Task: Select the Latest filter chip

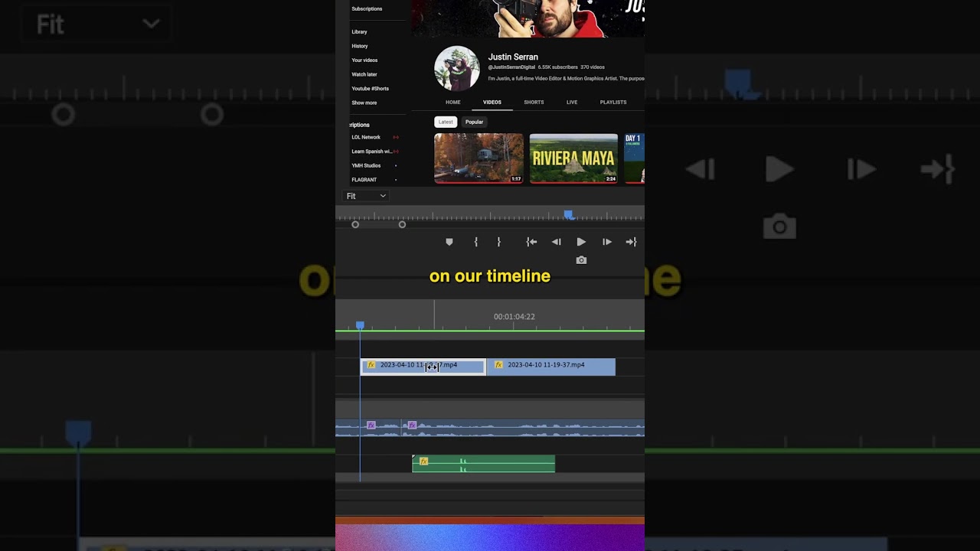Action: 446,122
